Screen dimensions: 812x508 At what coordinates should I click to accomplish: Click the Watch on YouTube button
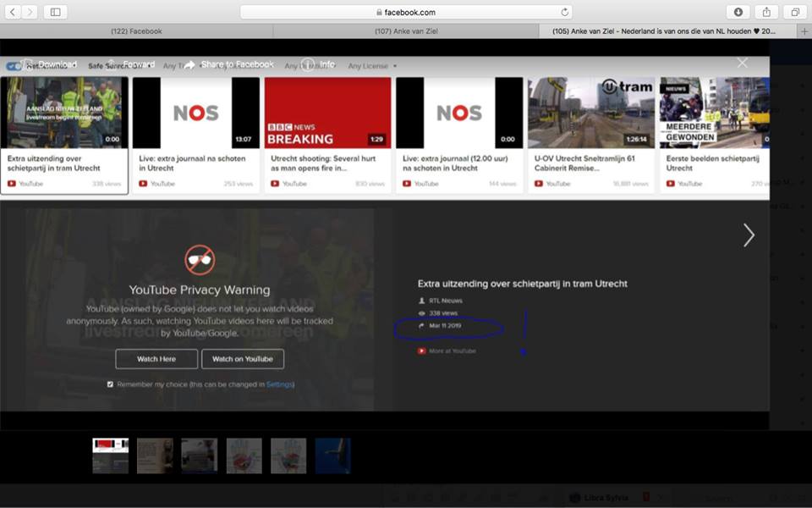click(243, 359)
